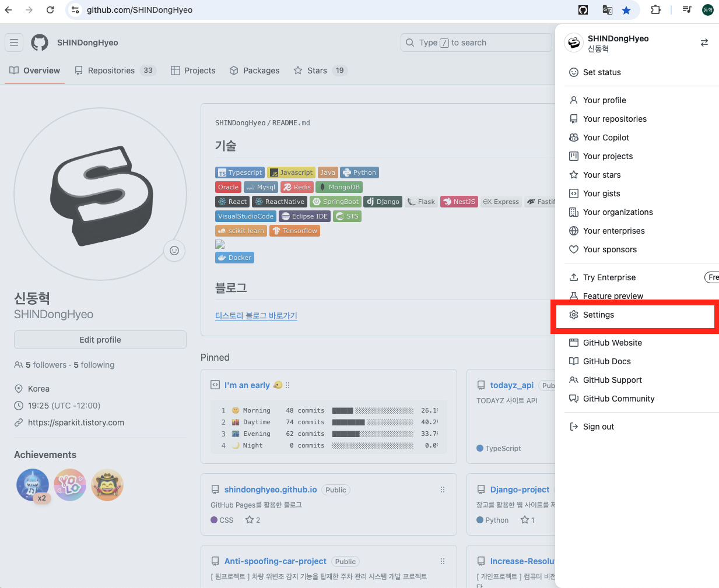Open Your projects menu item
Screen dimensions: 719x588
[x=641, y=156]
